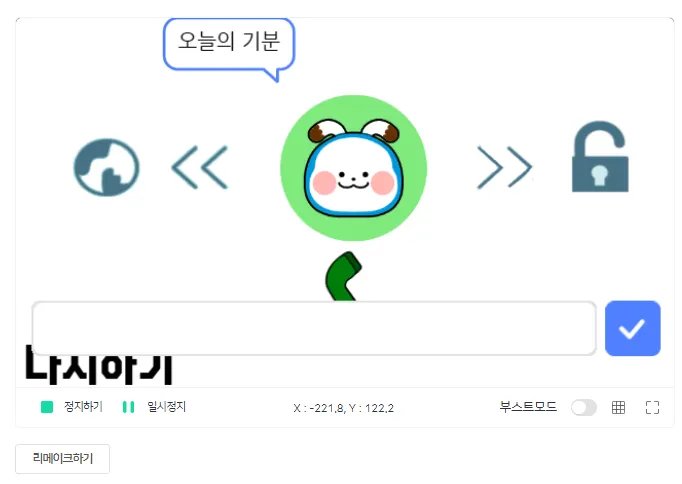Image resolution: width=682 pixels, height=484 pixels.
Task: Open fullscreen view icon
Action: point(652,407)
